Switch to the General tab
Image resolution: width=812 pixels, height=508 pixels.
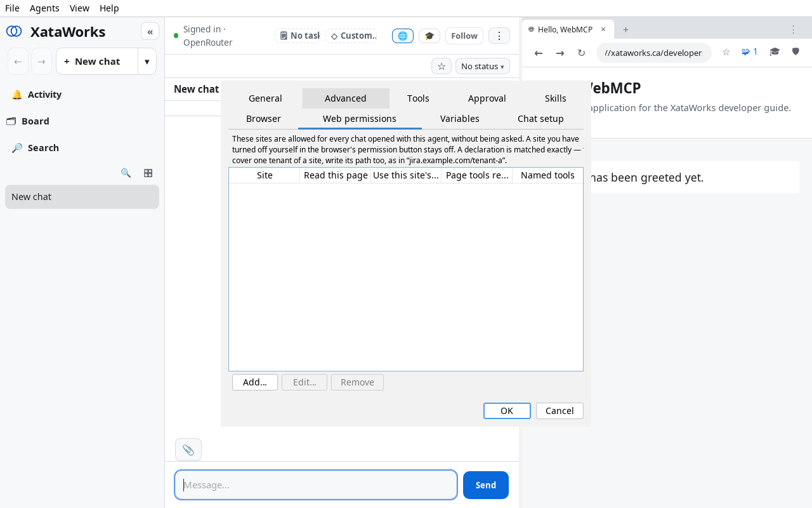tap(265, 98)
